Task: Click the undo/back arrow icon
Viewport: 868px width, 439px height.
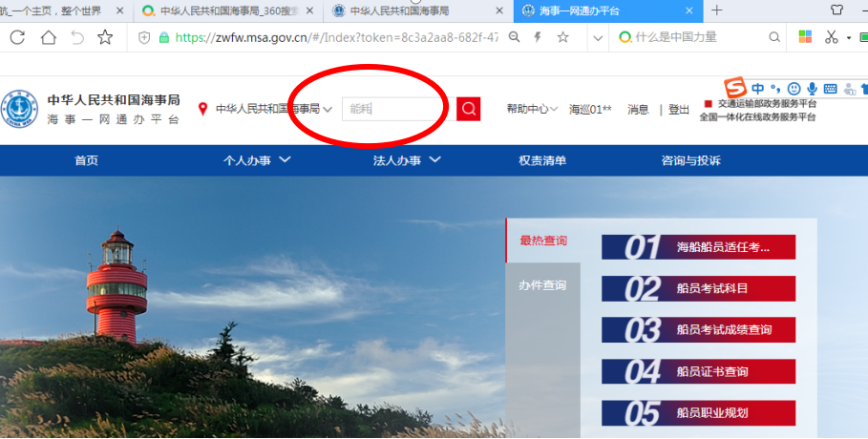Action: click(77, 37)
